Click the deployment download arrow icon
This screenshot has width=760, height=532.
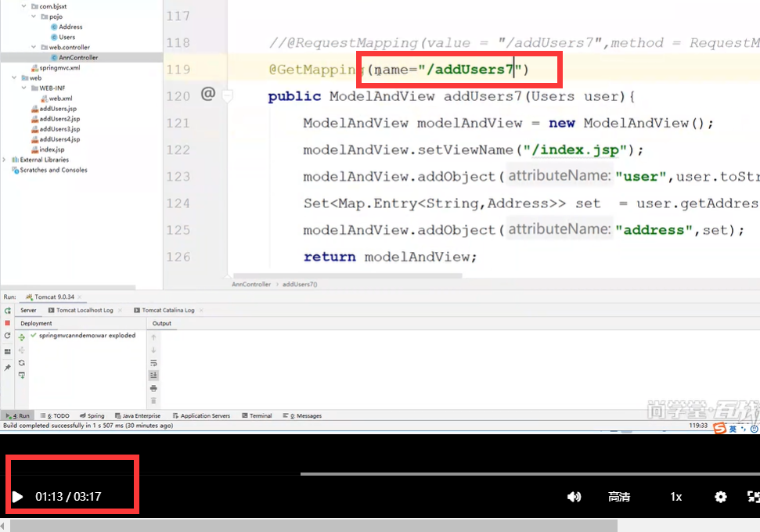pyautogui.click(x=22, y=375)
